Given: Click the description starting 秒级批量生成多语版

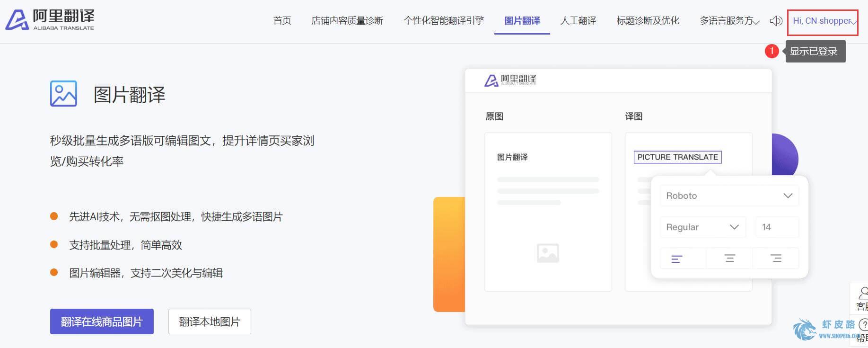Looking at the screenshot, I should tap(182, 151).
